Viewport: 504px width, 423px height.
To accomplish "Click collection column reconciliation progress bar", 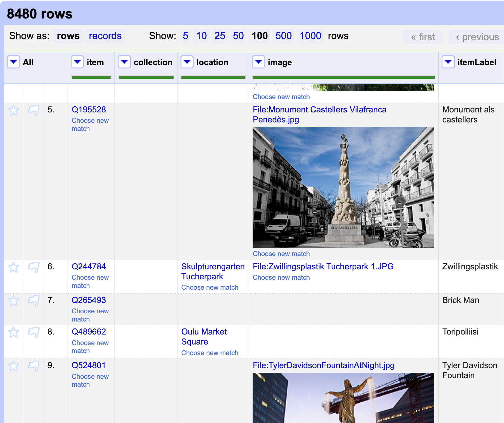I will point(146,77).
